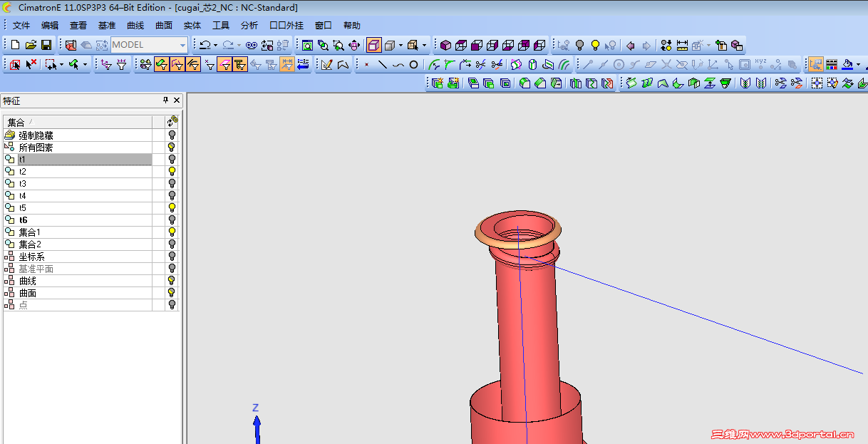This screenshot has height=444, width=868.
Task: Select the t1 set row
Action: (78, 160)
